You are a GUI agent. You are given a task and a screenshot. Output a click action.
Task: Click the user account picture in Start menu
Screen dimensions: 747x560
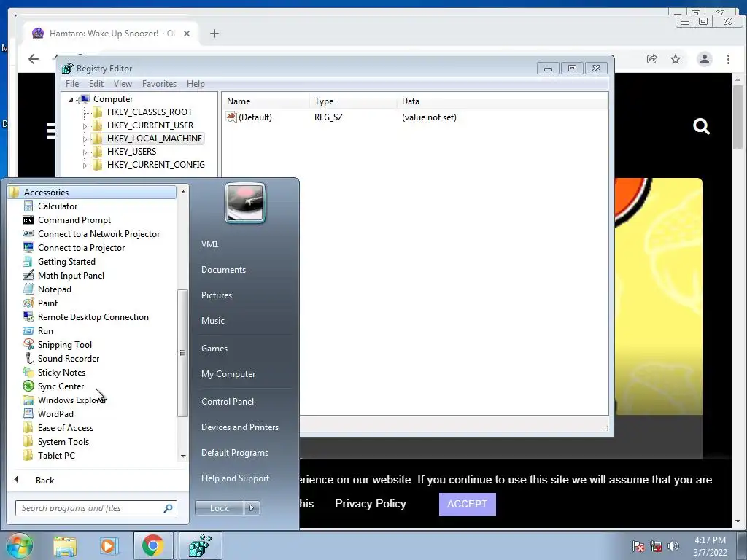(x=245, y=203)
